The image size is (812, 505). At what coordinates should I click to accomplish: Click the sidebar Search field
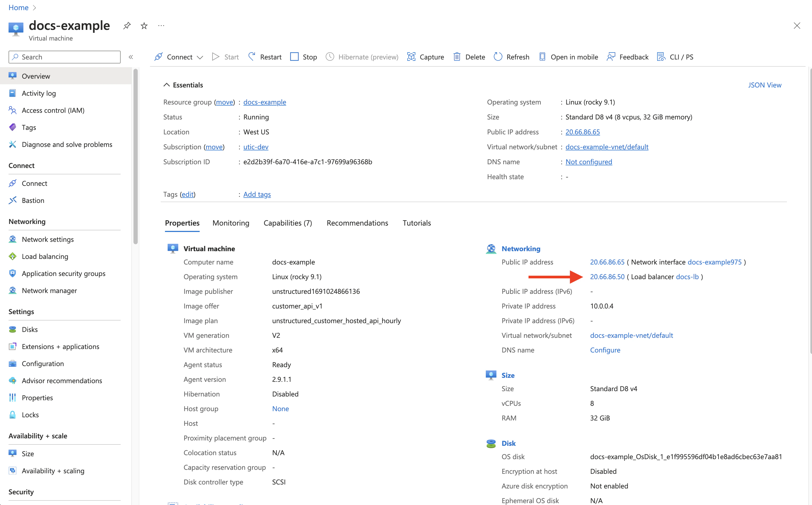click(65, 57)
